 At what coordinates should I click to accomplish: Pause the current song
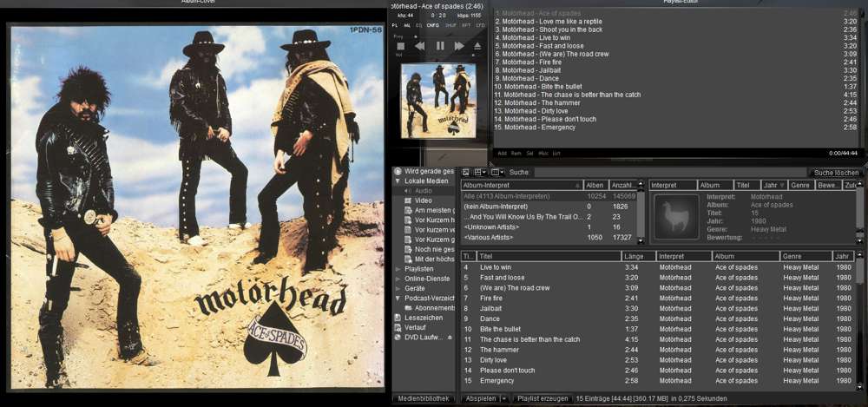click(x=440, y=46)
